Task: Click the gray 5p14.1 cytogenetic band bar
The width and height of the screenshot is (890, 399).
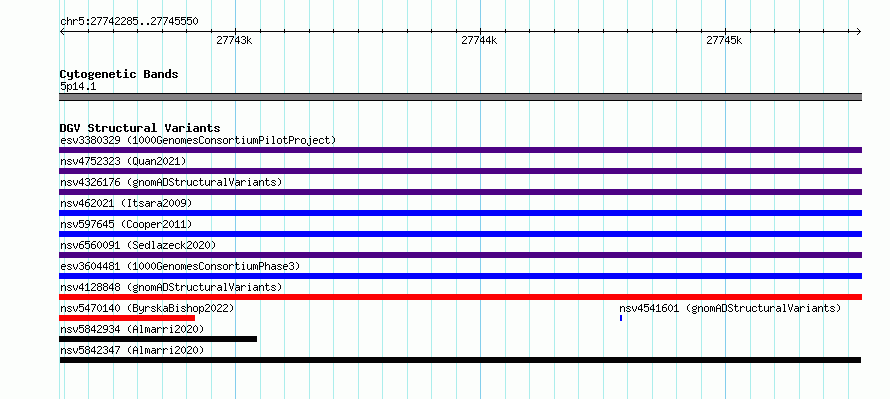Action: click(460, 97)
